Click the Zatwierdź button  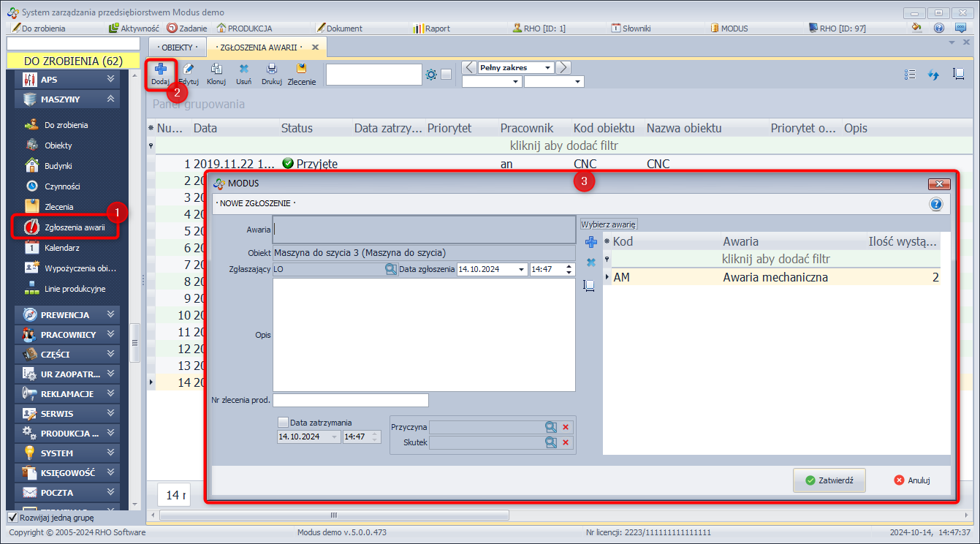[829, 480]
